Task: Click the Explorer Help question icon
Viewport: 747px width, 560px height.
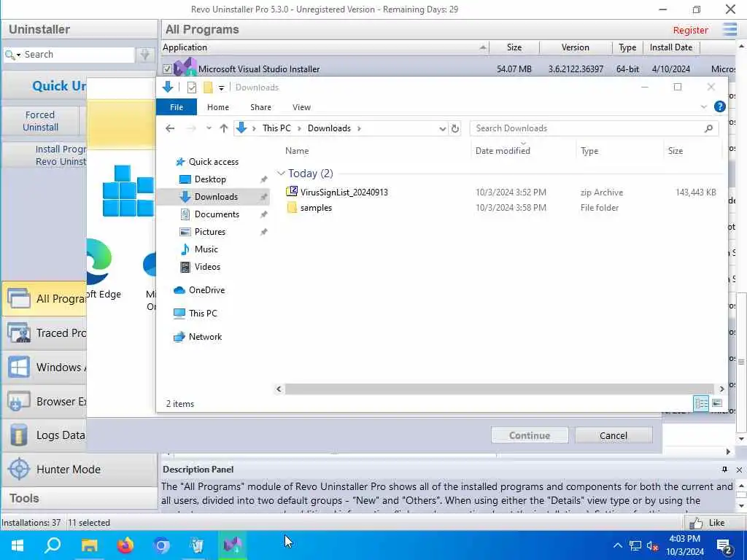Action: 719,106
